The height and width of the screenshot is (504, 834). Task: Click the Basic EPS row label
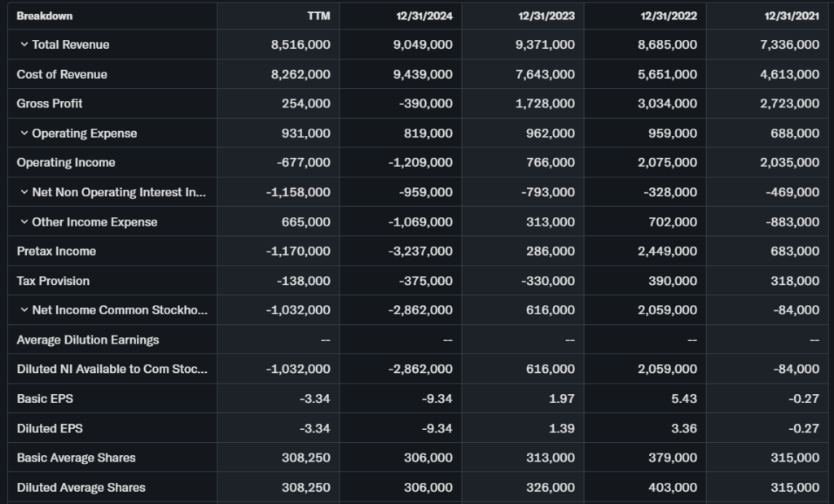tap(45, 399)
